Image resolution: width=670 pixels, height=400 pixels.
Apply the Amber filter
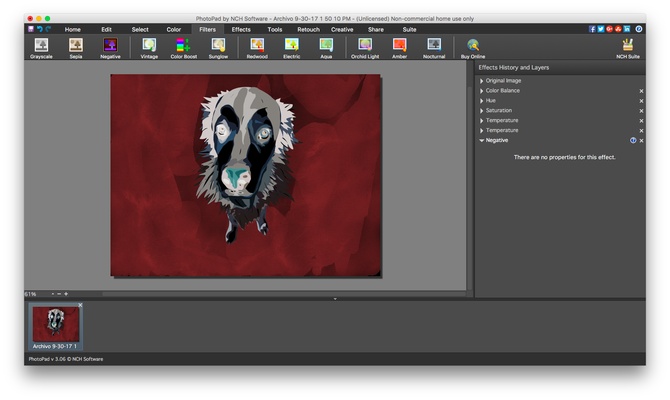click(x=400, y=48)
